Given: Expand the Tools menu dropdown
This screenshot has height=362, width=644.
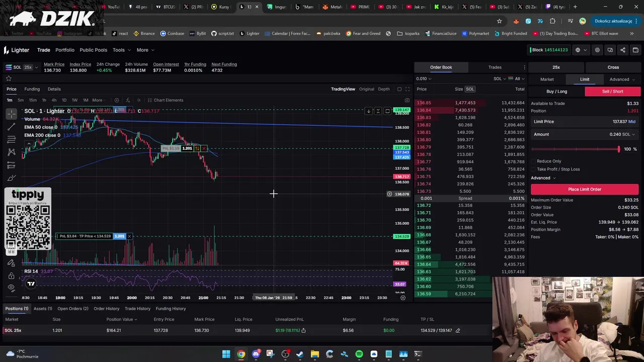Looking at the screenshot, I should tap(122, 50).
